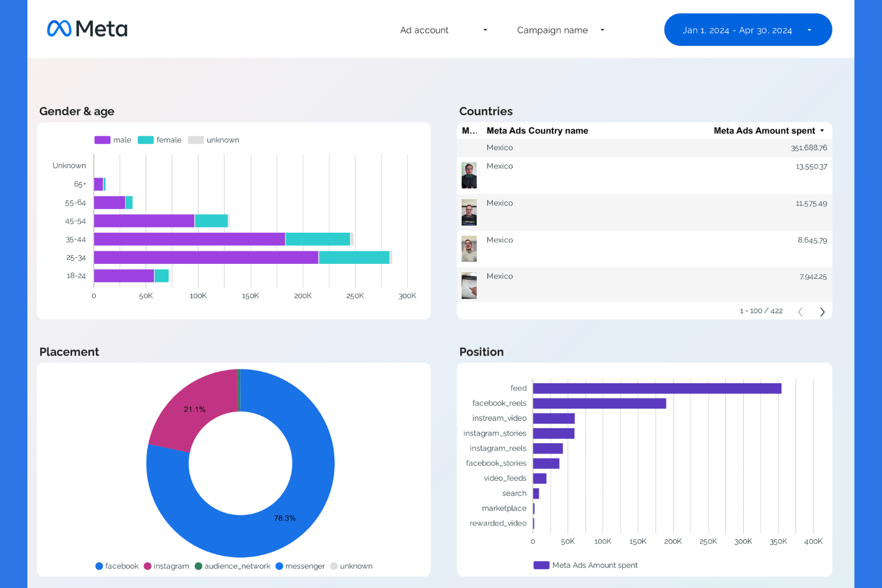Click the 8,645.79 amount cell
The image size is (882, 588).
(812, 240)
